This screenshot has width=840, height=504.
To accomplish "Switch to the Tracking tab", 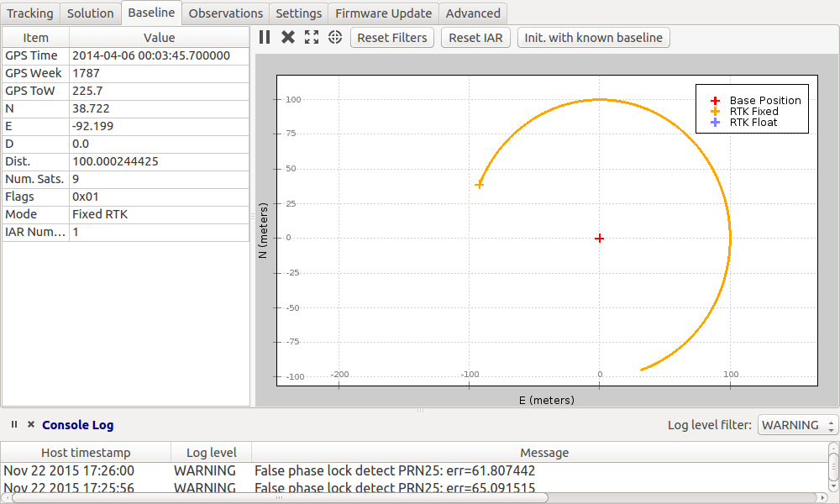I will click(30, 13).
